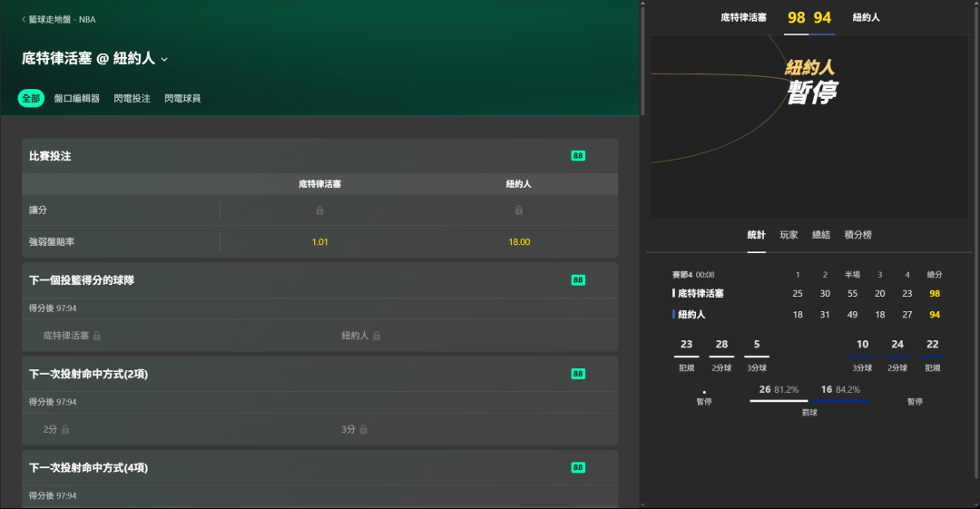Collapse 比賽投注 section header

(x=320, y=156)
